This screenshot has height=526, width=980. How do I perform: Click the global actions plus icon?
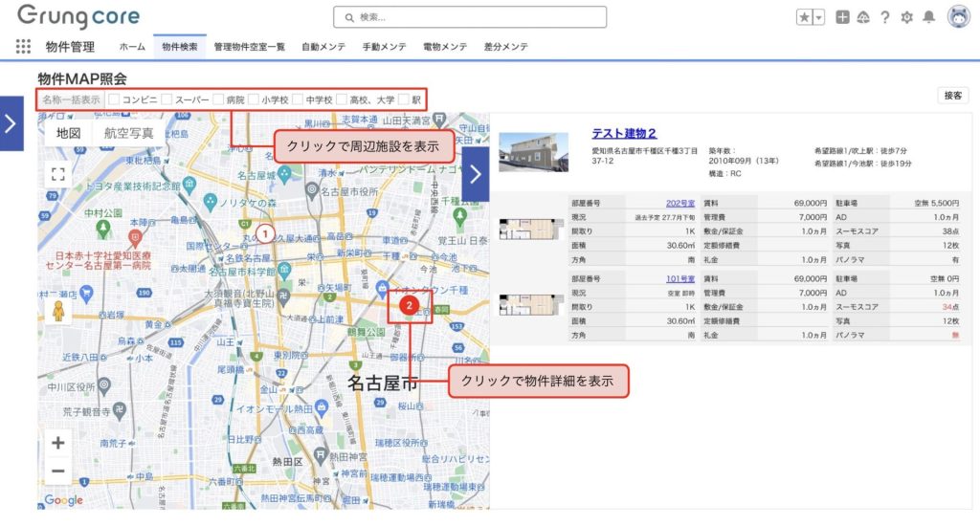(842, 17)
